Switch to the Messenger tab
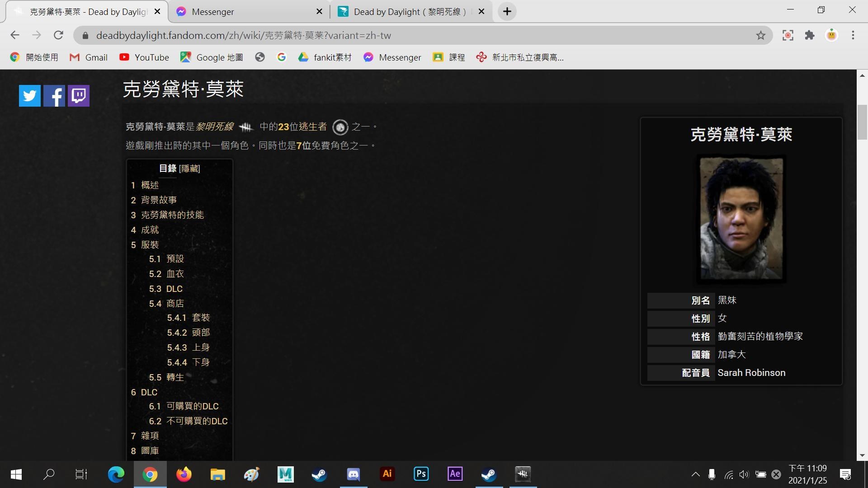 point(249,12)
